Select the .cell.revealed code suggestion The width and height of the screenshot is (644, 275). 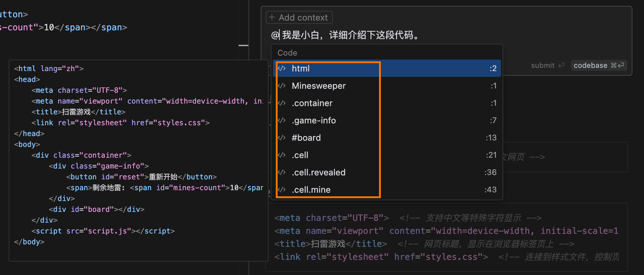pyautogui.click(x=387, y=172)
